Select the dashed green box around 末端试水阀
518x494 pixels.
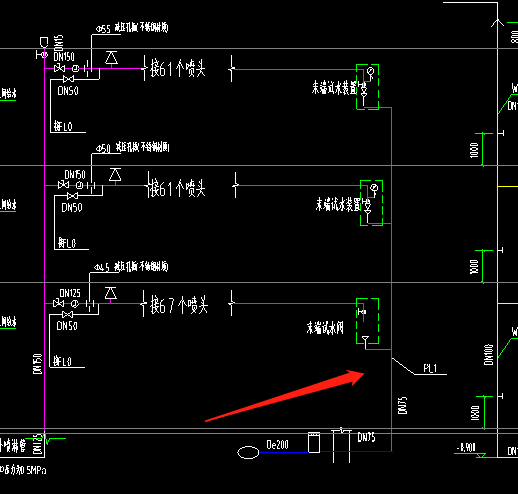[367, 321]
